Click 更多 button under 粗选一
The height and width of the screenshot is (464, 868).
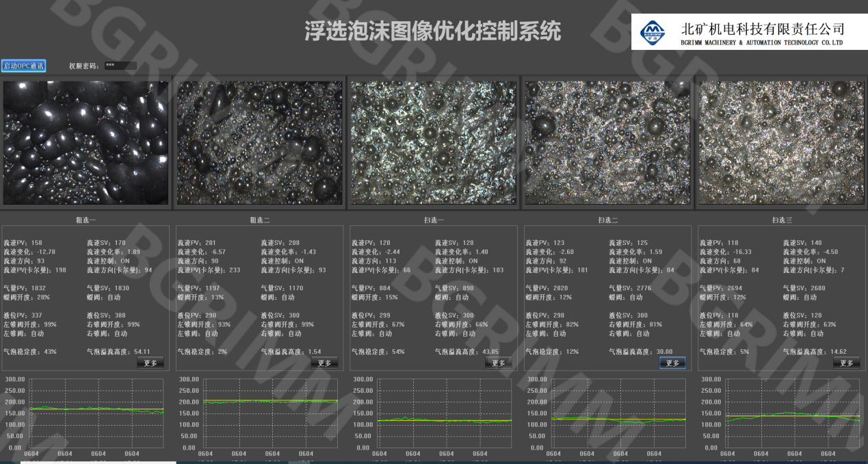(x=150, y=363)
